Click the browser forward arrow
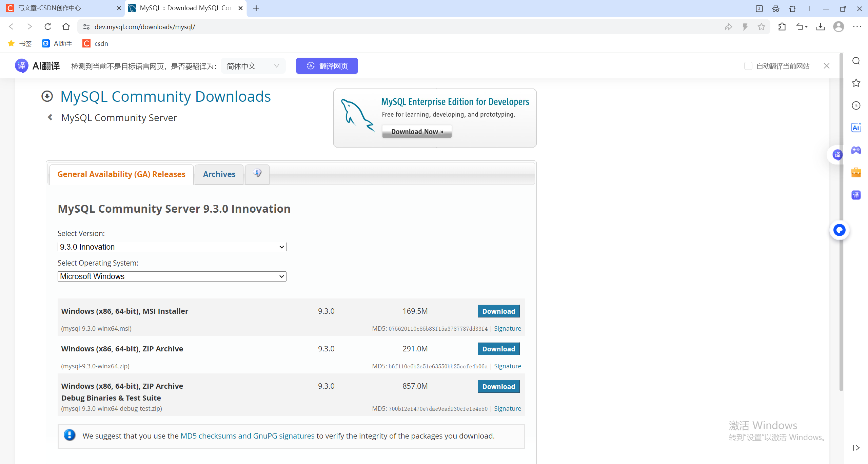The width and height of the screenshot is (868, 464). coord(29,26)
